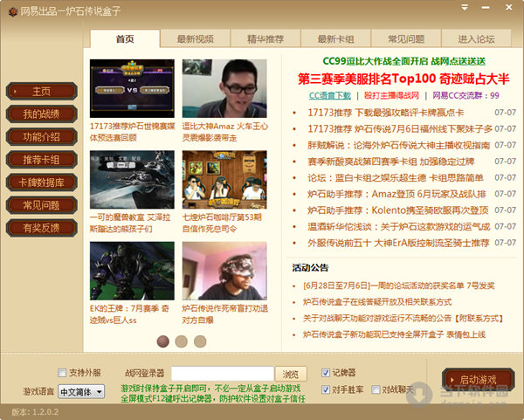The height and width of the screenshot is (420, 524).
Task: Open the 论坛：蓝白卡组之娱乐超生德 news item
Action: pos(396,178)
